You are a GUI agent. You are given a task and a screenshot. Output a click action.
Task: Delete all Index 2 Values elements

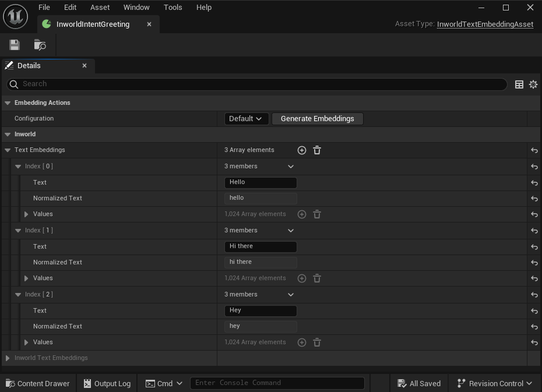(x=317, y=342)
